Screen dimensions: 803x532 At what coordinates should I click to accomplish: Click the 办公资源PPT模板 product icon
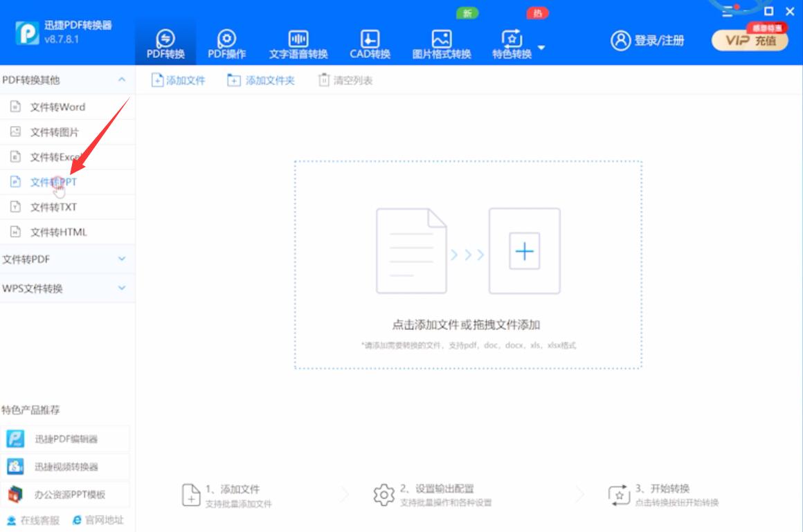coord(15,494)
